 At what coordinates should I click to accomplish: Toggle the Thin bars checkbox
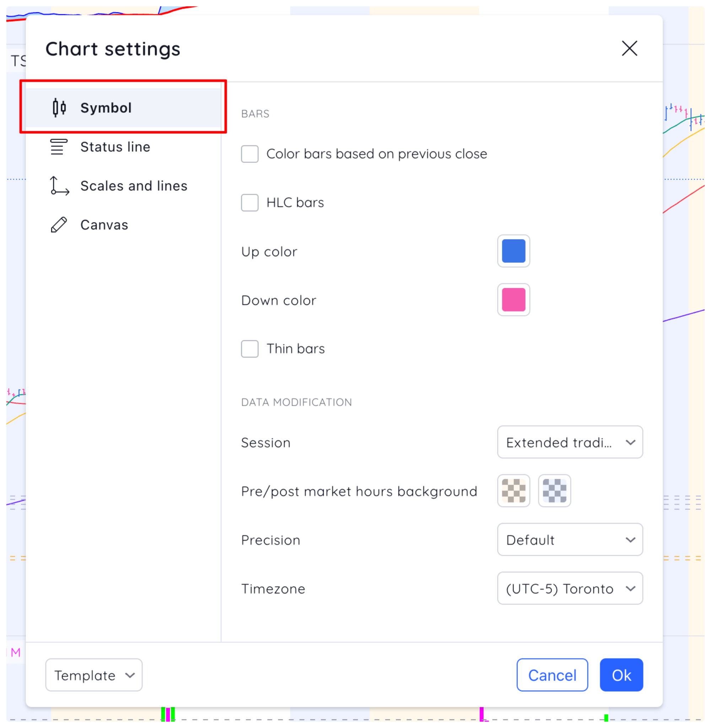click(x=250, y=349)
